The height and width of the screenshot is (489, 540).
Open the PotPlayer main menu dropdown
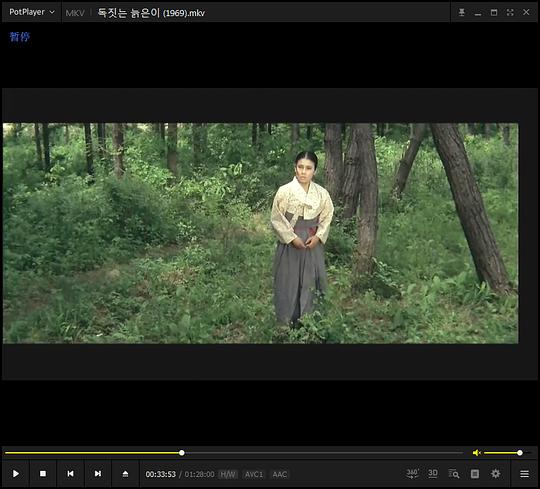coord(32,12)
